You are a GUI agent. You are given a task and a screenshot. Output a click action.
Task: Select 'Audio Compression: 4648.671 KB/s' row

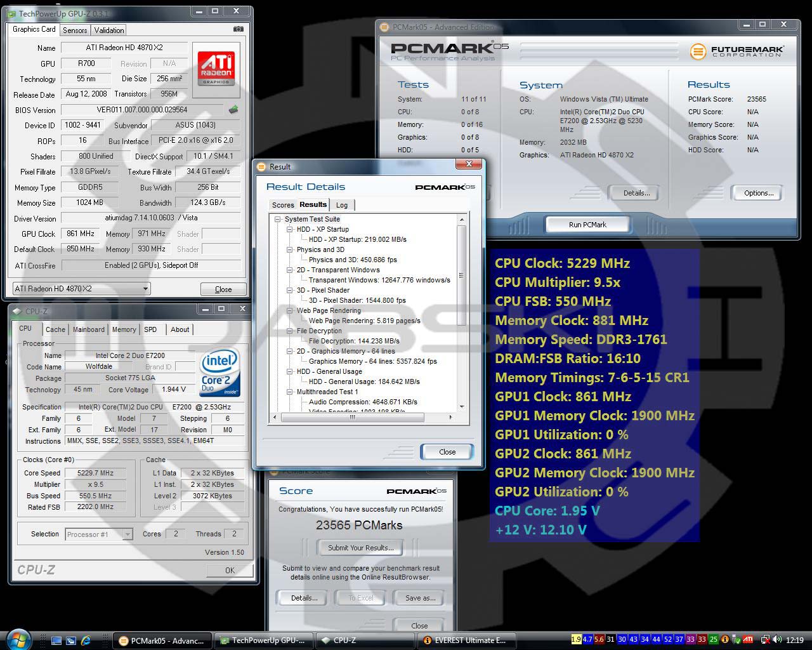[363, 402]
